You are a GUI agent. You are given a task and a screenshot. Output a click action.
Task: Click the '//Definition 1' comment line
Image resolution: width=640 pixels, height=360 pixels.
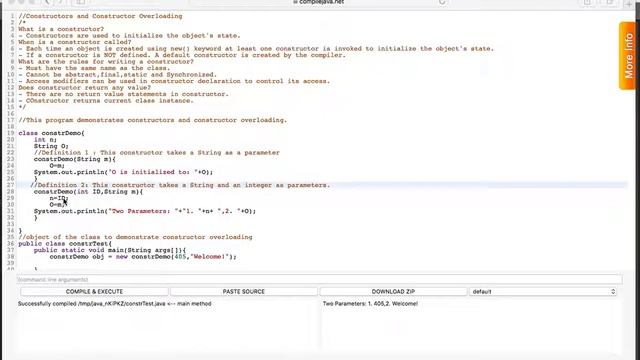pos(157,153)
